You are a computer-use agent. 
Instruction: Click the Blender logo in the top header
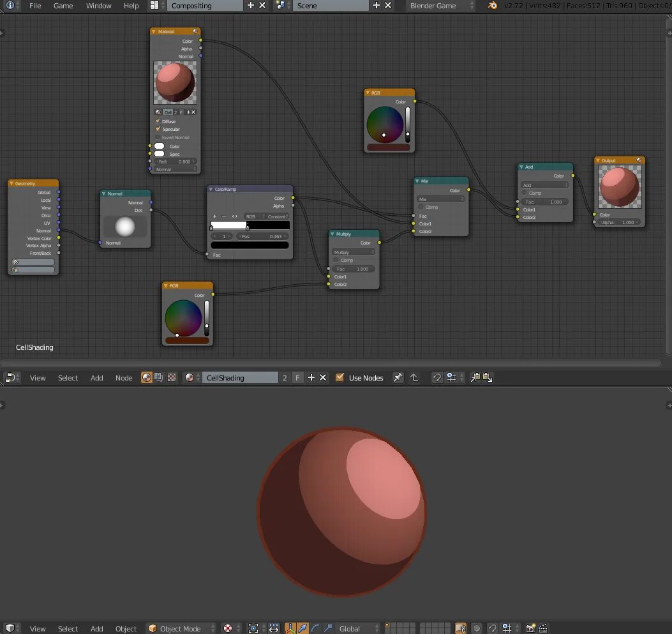[492, 6]
